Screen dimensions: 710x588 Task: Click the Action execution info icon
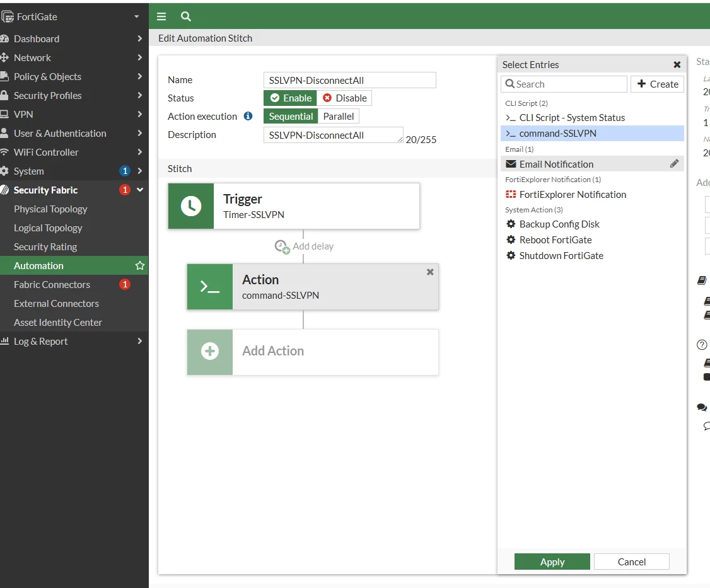pos(248,117)
